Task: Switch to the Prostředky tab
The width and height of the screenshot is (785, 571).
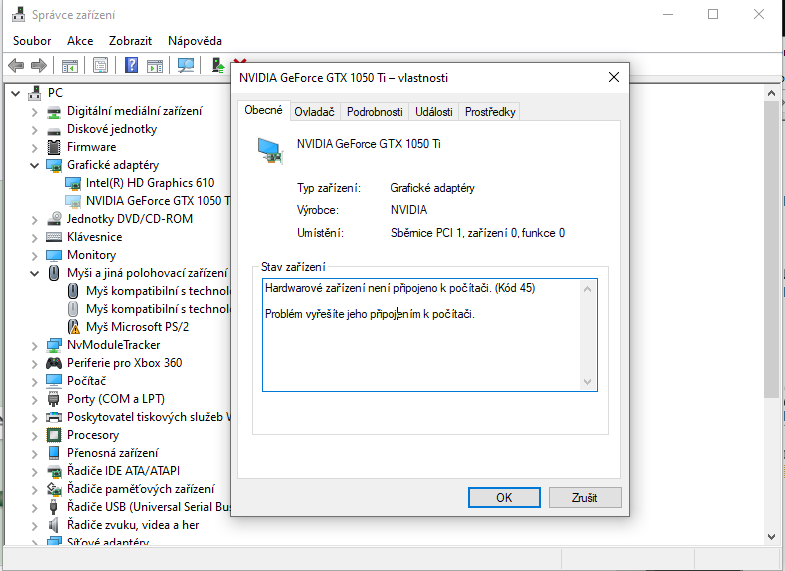Action: click(490, 112)
